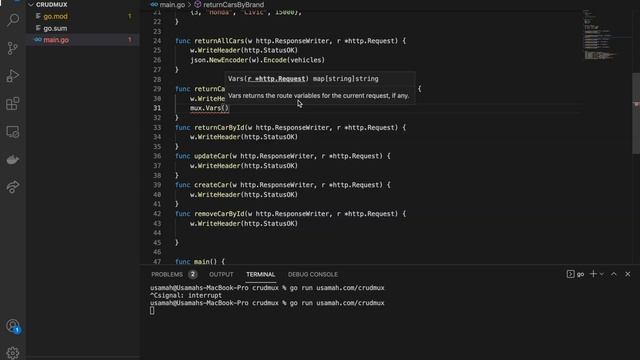
Task: Open the Extensions view
Action: [13, 104]
